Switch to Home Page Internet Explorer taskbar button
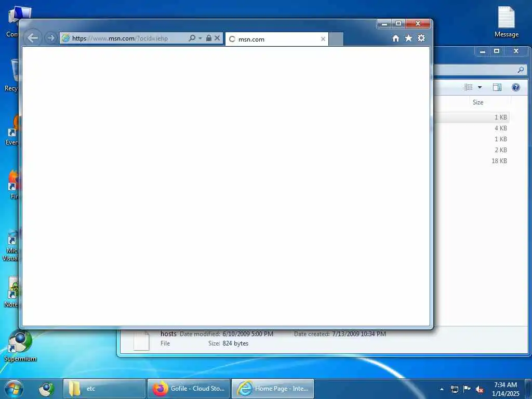Screen dimensions: 532x399 pyautogui.click(x=272, y=389)
